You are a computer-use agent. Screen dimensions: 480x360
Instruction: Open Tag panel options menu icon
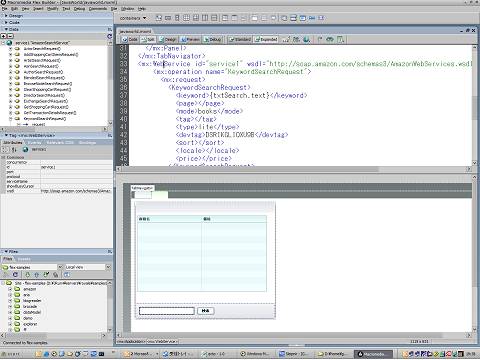point(110,135)
